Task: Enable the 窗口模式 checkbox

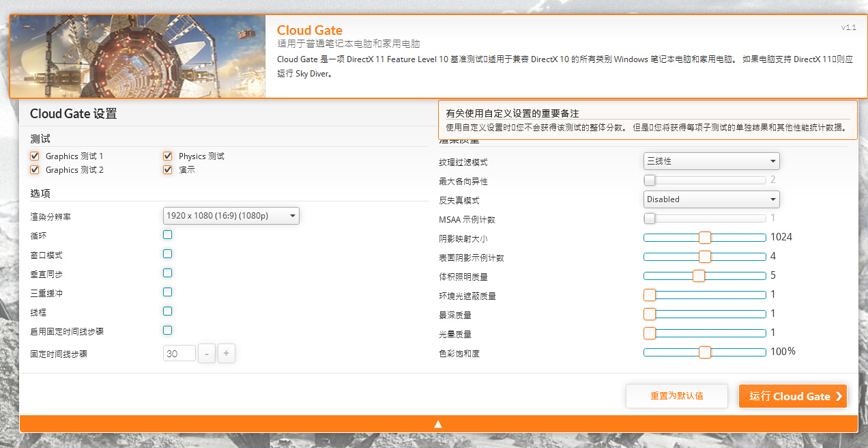Action: click(167, 254)
